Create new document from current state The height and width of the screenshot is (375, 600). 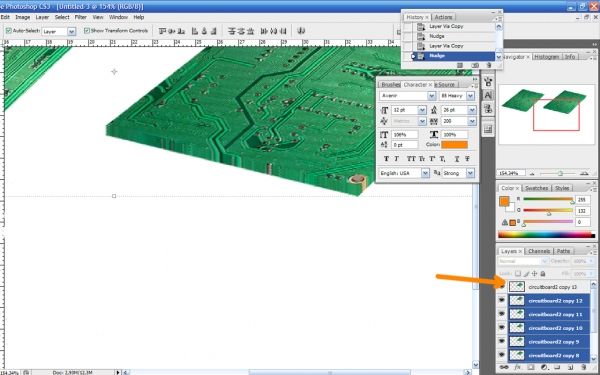tap(460, 65)
